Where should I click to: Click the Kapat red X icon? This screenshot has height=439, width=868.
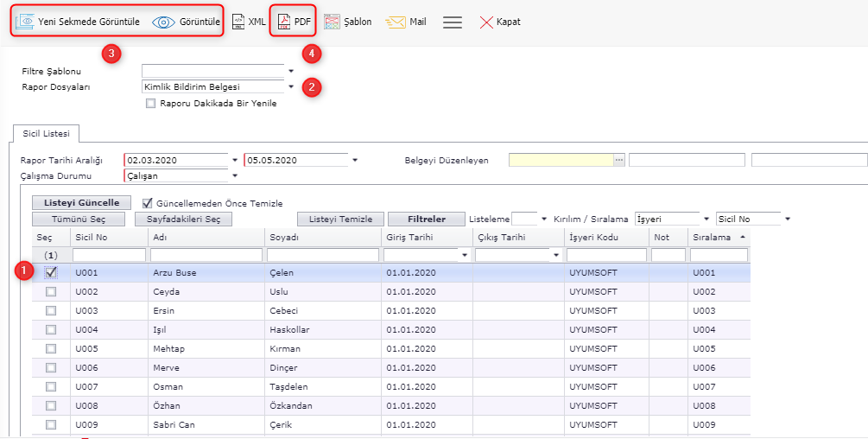[486, 22]
